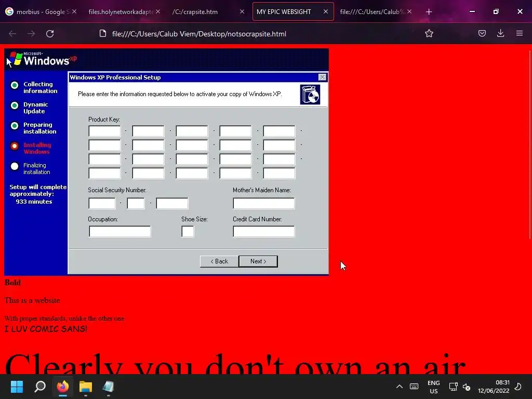This screenshot has height=399, width=532.
Task: Bookmark this page with the star icon
Action: click(x=429, y=33)
